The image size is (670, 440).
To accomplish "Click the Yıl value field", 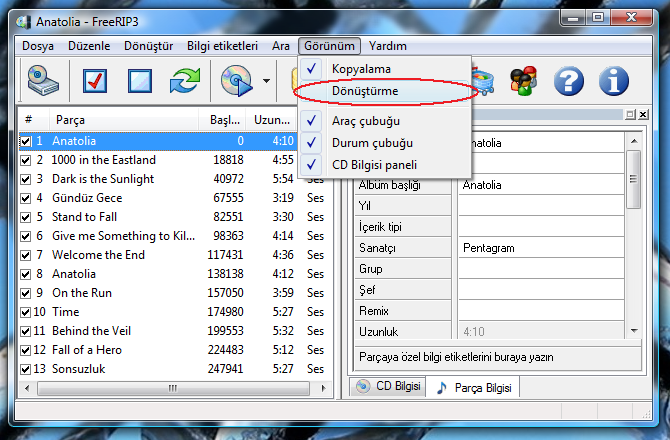I will pyautogui.click(x=541, y=206).
